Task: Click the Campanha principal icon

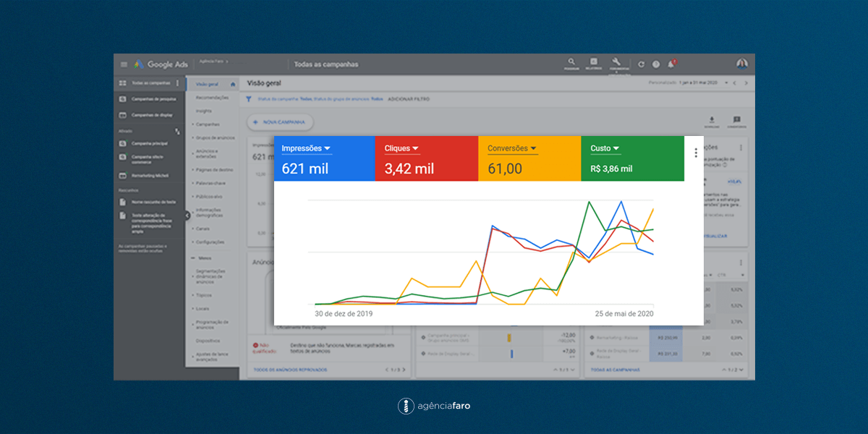Action: (x=123, y=143)
